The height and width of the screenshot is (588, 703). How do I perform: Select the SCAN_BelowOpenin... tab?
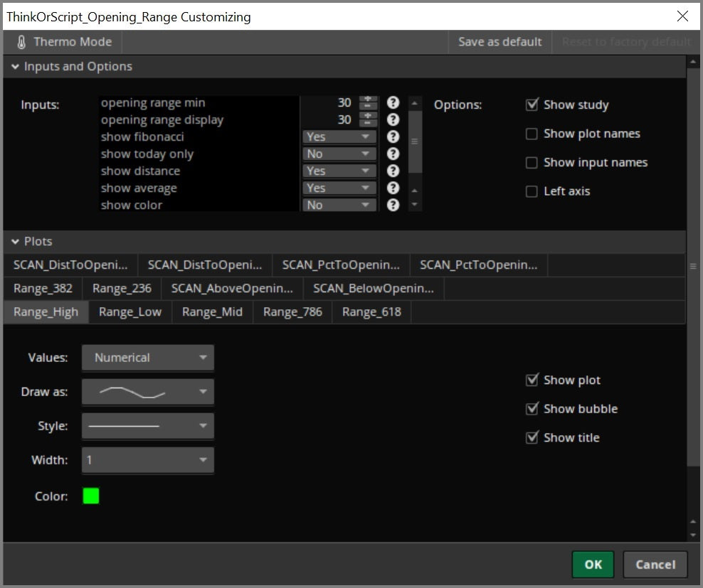[374, 288]
